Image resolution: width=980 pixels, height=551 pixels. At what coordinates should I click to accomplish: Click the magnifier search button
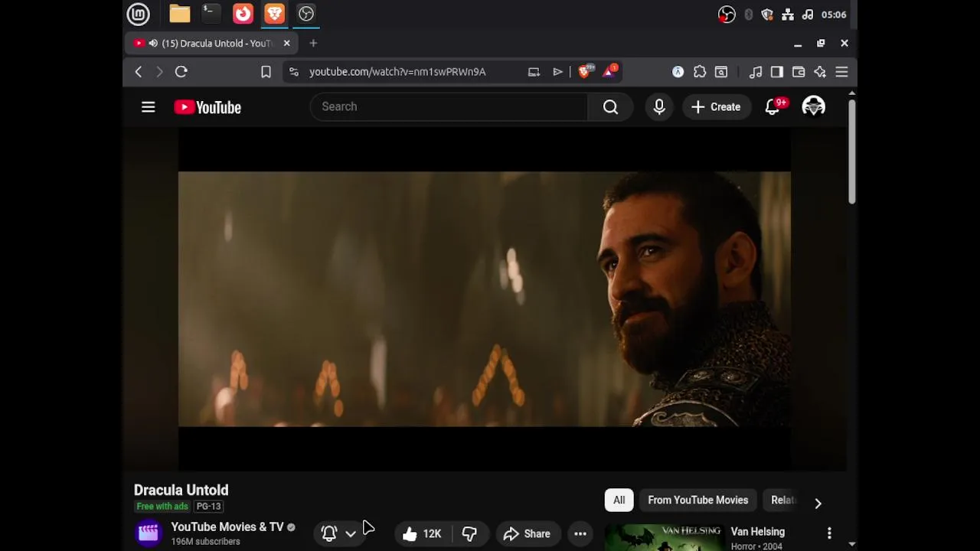tap(610, 107)
